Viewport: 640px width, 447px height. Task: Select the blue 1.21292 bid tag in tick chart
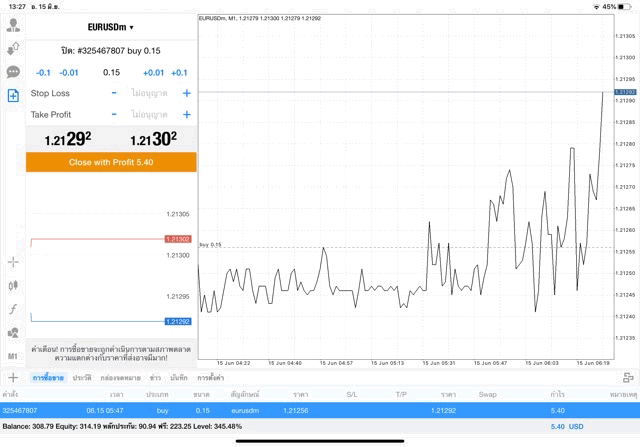point(178,322)
